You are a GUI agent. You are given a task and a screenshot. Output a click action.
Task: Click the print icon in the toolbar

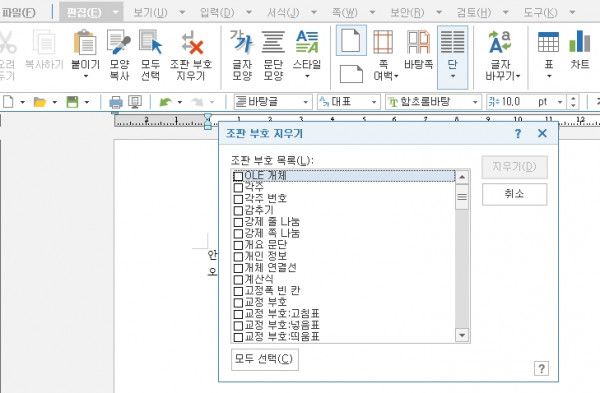point(116,102)
